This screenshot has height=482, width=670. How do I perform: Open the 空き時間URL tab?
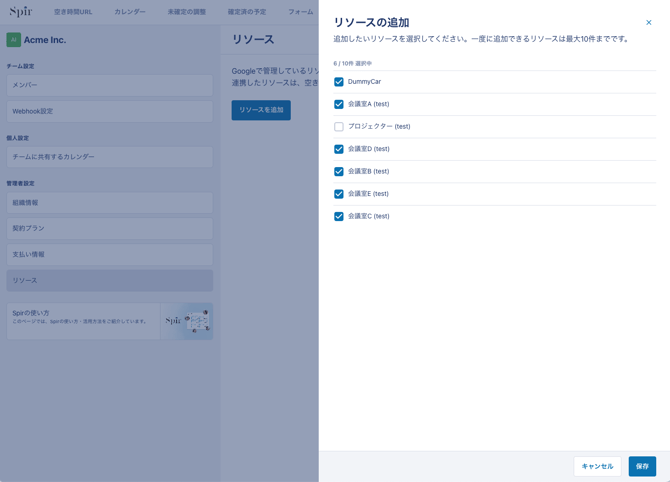click(x=73, y=12)
